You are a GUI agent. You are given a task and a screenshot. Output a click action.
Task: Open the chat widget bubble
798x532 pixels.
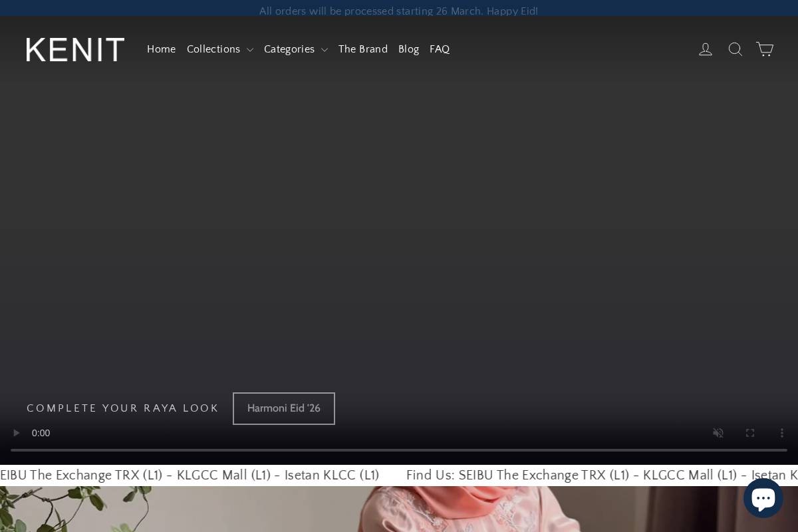click(x=763, y=497)
